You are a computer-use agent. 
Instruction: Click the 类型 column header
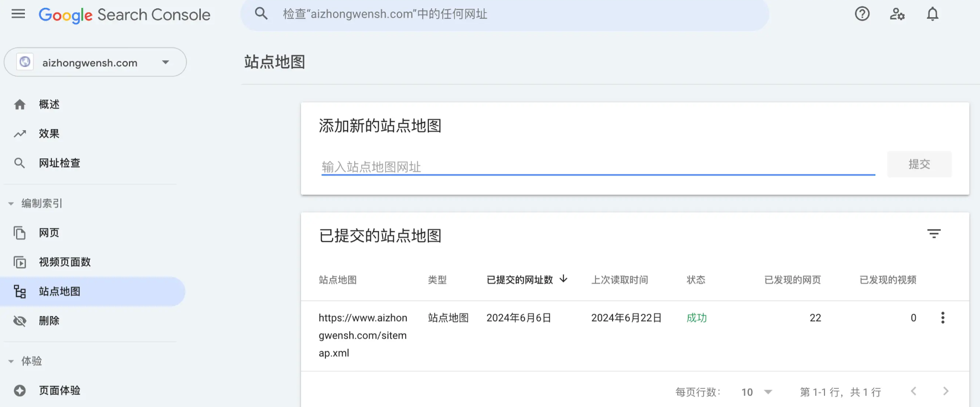(437, 280)
